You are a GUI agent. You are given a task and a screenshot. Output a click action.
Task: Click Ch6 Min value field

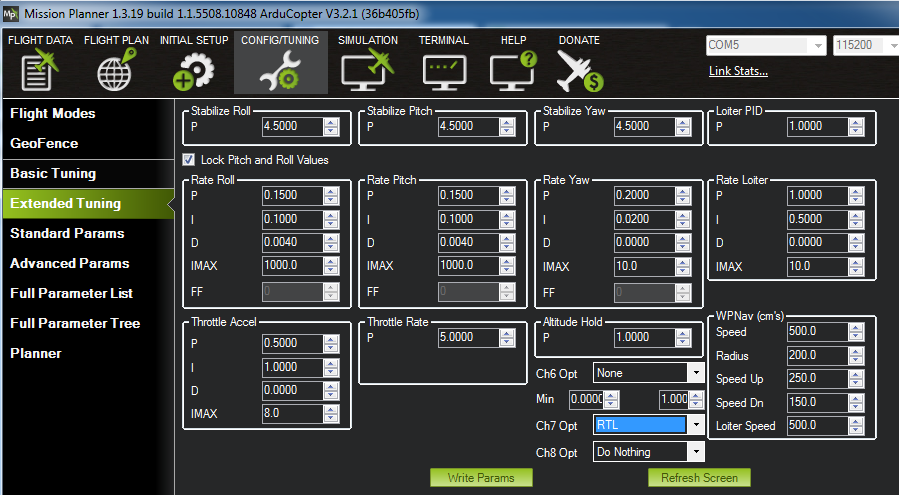click(x=586, y=399)
